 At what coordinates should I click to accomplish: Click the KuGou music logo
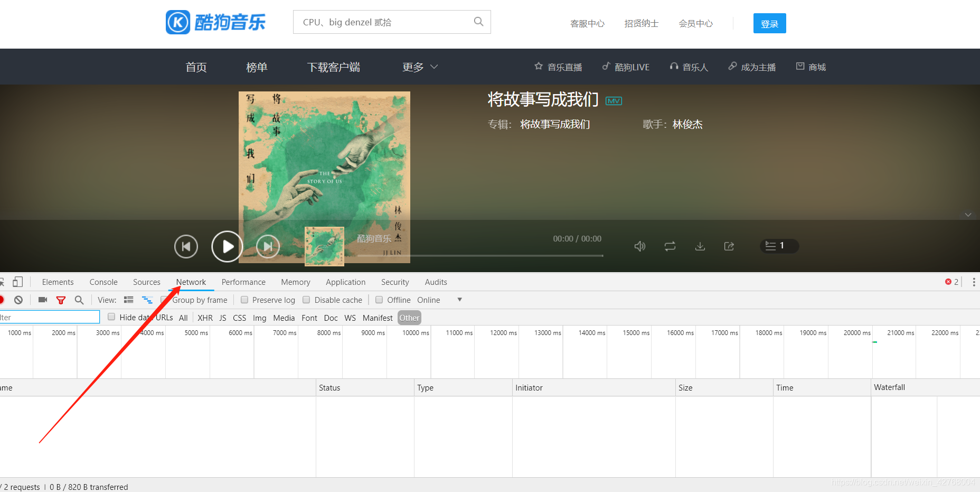pos(215,22)
